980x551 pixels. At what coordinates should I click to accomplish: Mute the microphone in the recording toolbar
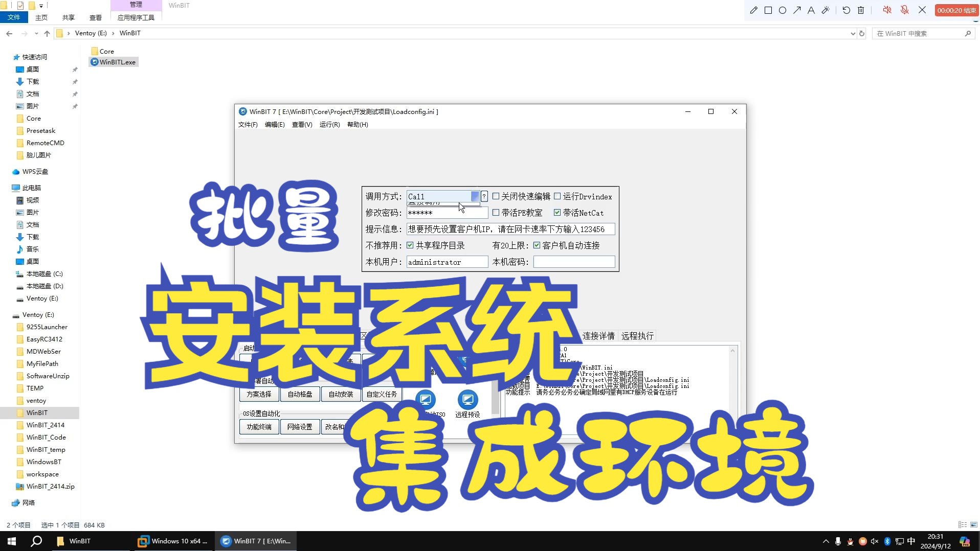click(905, 10)
